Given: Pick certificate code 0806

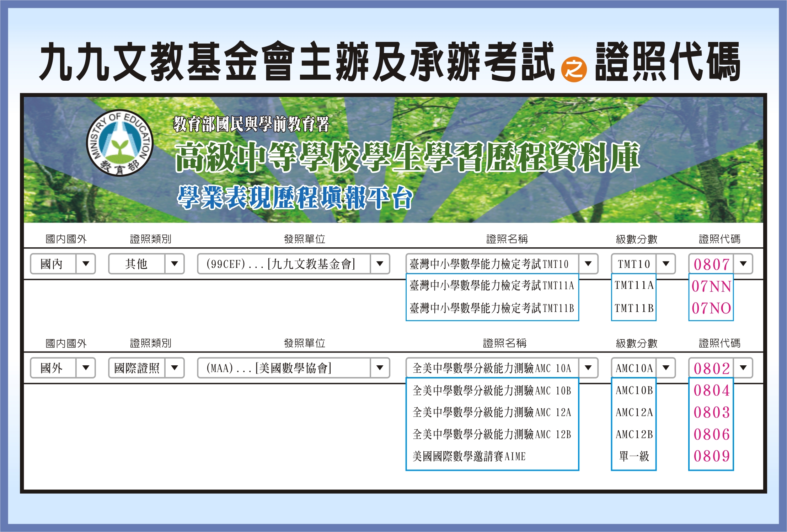Looking at the screenshot, I should (x=712, y=435).
